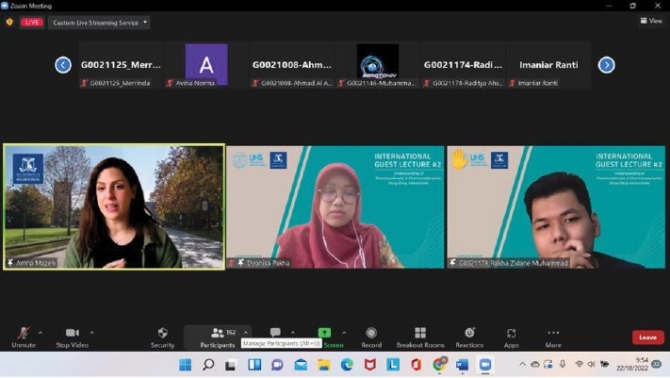Select Avina Norma participant tile
The height and width of the screenshot is (378, 670).
(x=206, y=65)
